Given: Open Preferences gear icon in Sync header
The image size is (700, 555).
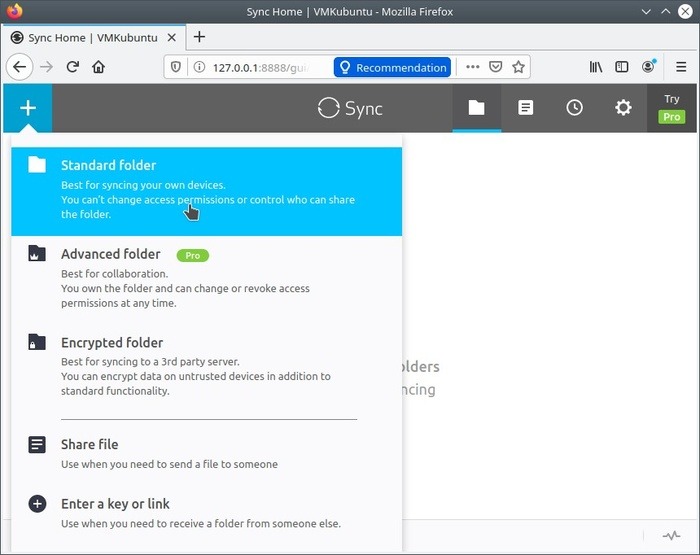Looking at the screenshot, I should tap(623, 108).
